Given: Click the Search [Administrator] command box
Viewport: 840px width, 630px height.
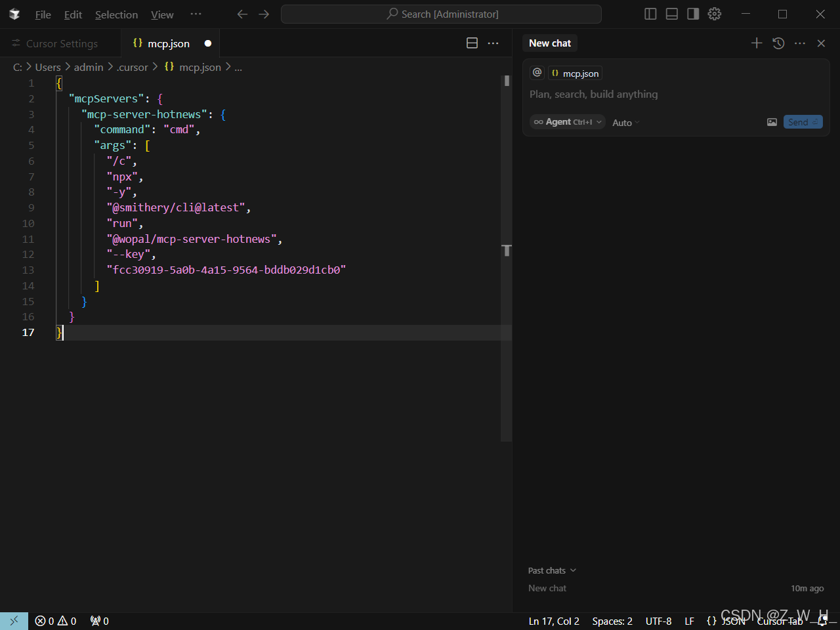Looking at the screenshot, I should (x=441, y=14).
